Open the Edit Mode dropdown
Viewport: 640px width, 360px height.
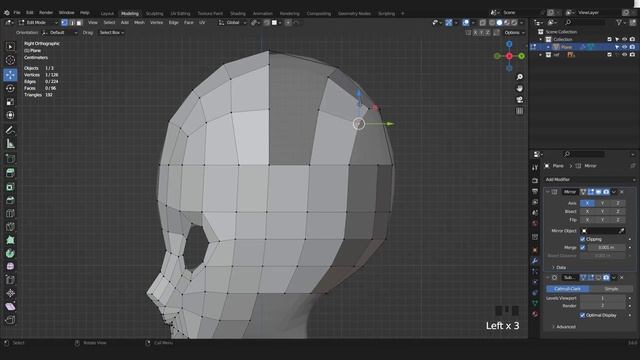[x=38, y=22]
